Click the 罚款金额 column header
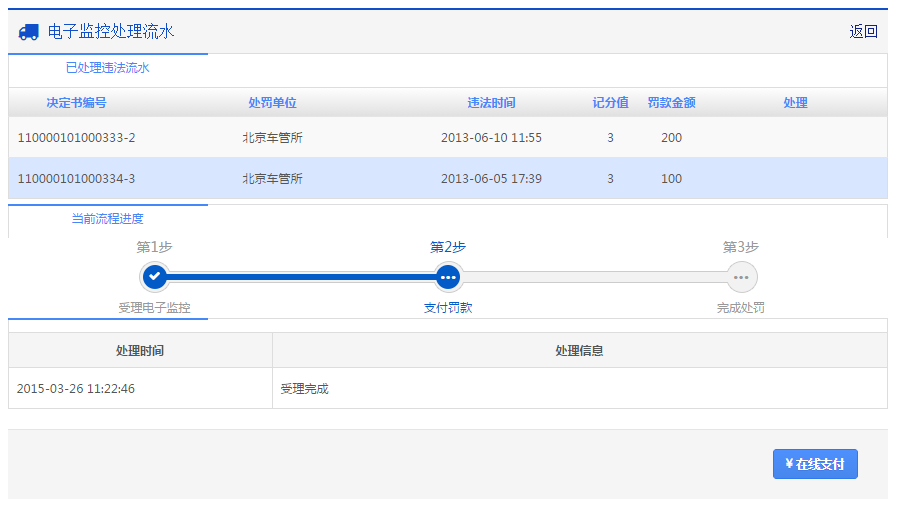 click(x=671, y=103)
